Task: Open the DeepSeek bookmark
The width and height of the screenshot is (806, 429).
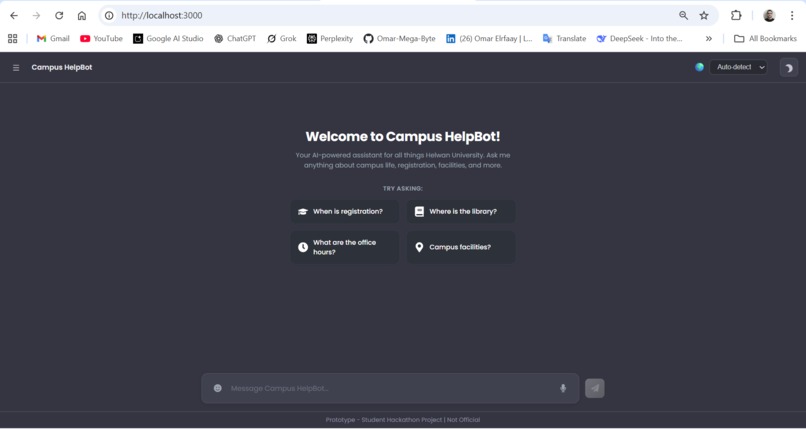Action: click(639, 39)
